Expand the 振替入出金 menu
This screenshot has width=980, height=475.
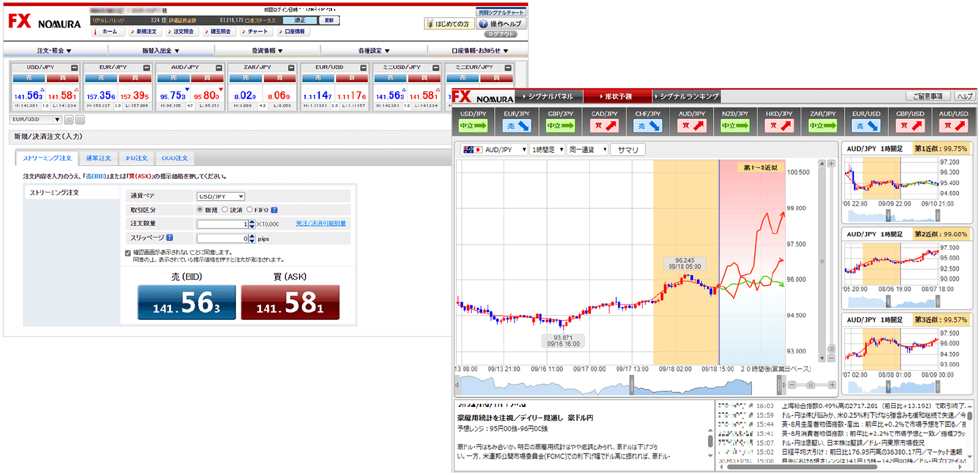(x=161, y=51)
